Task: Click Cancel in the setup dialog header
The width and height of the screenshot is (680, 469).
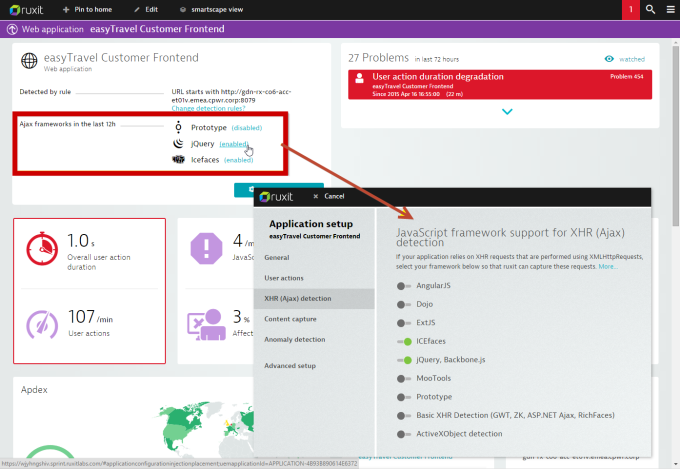Action: tap(334, 197)
